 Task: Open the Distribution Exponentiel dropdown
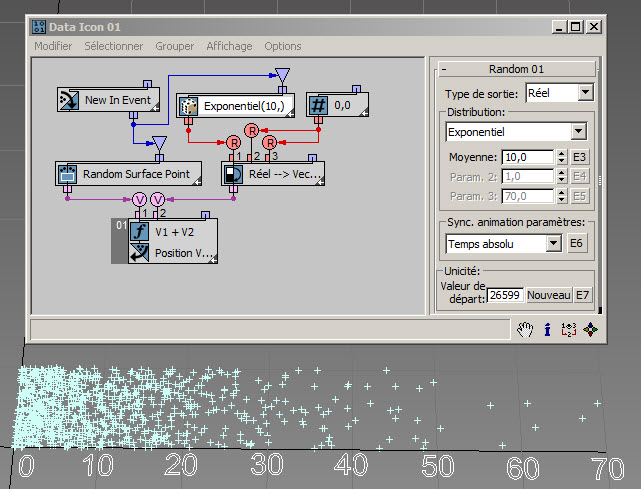pos(578,132)
